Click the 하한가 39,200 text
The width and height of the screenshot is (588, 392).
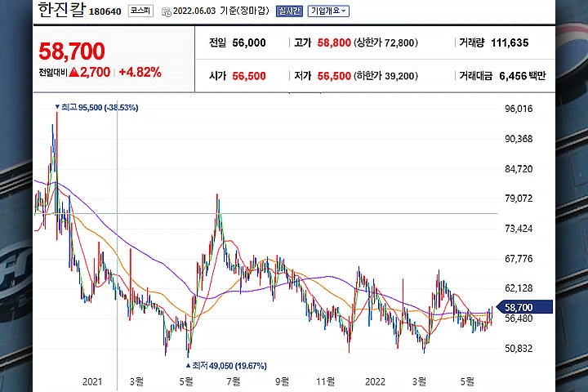click(385, 76)
